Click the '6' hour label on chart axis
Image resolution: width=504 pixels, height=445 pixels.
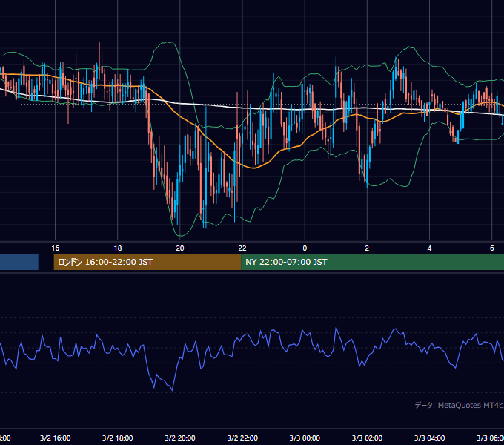pyautogui.click(x=492, y=248)
